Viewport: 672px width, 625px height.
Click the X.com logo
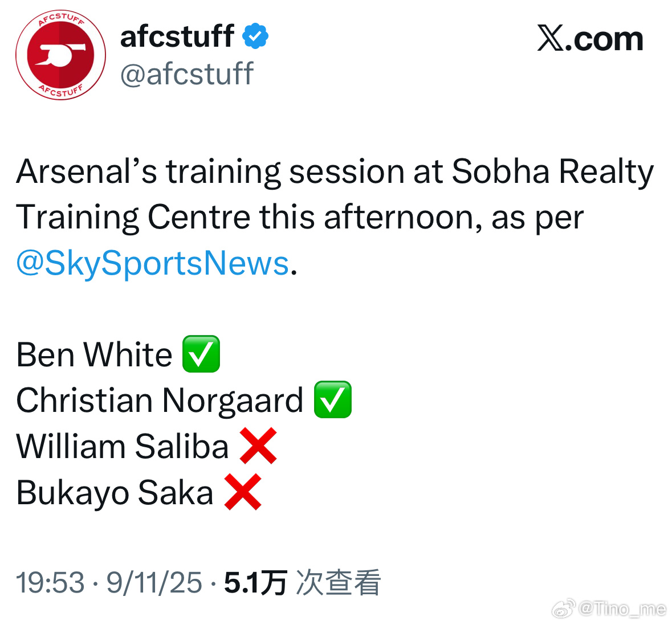[590, 39]
